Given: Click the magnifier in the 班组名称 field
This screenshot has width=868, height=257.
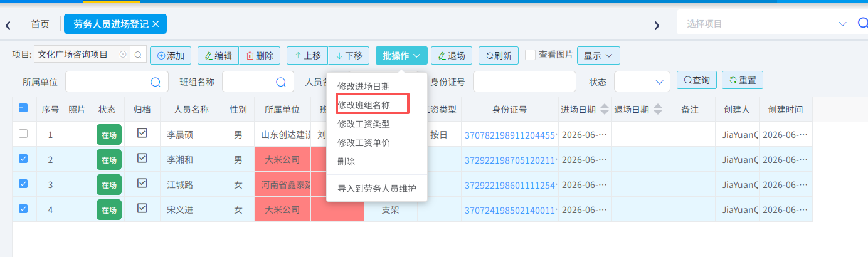Looking at the screenshot, I should click(281, 81).
